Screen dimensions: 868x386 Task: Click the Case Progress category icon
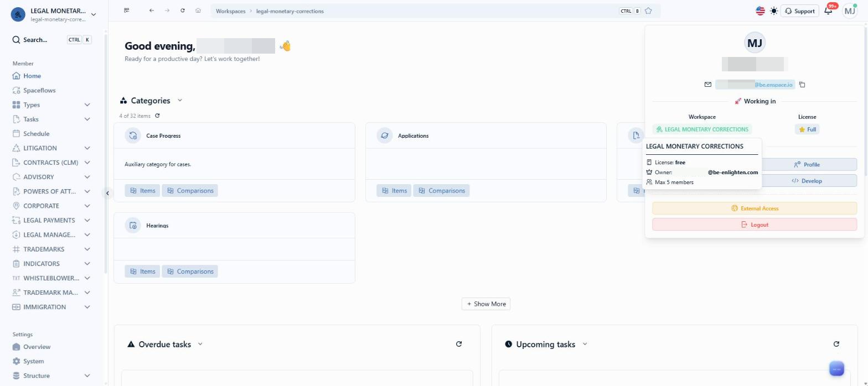133,135
